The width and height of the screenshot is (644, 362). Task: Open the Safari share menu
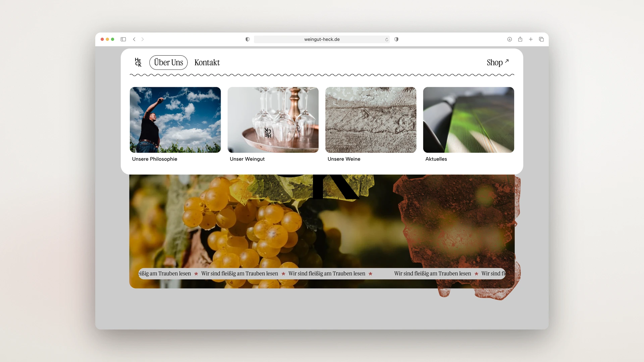point(520,39)
